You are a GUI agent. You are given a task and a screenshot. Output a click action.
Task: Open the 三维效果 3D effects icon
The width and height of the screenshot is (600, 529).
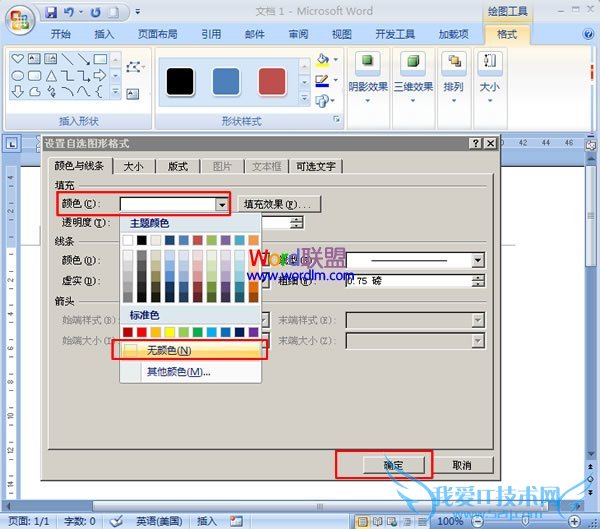click(x=412, y=64)
